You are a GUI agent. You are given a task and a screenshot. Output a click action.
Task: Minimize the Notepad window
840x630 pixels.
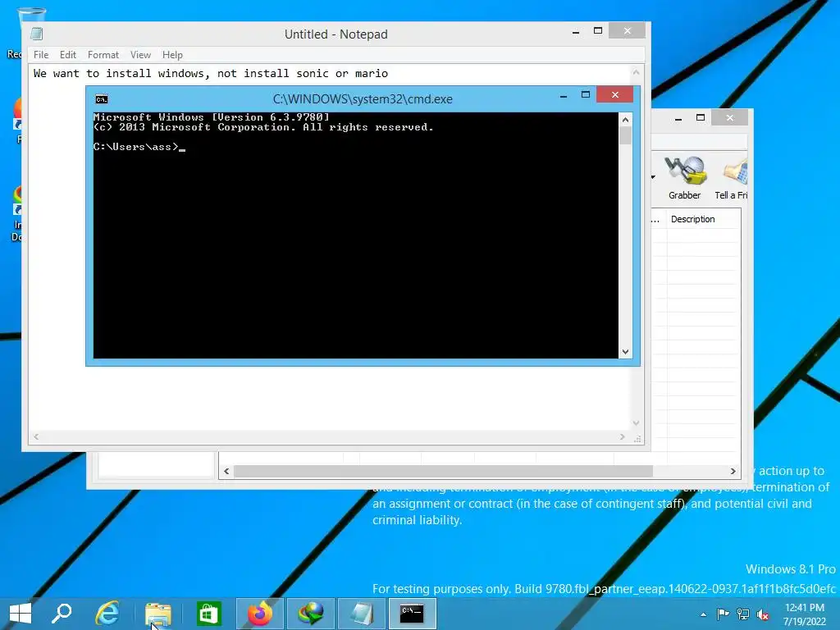tap(575, 32)
